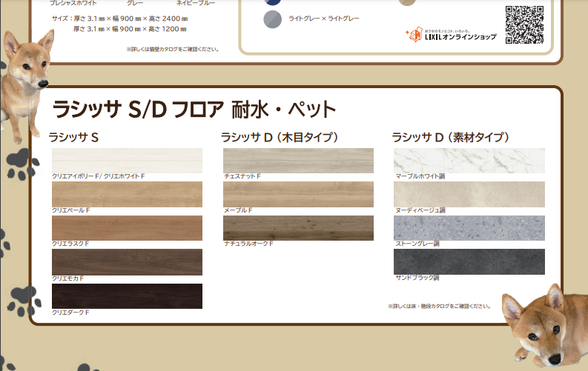Viewport: 588px width, 371px height.
Task: Choose the ナチュラルオークF wood grain swatch
Action: point(298,227)
